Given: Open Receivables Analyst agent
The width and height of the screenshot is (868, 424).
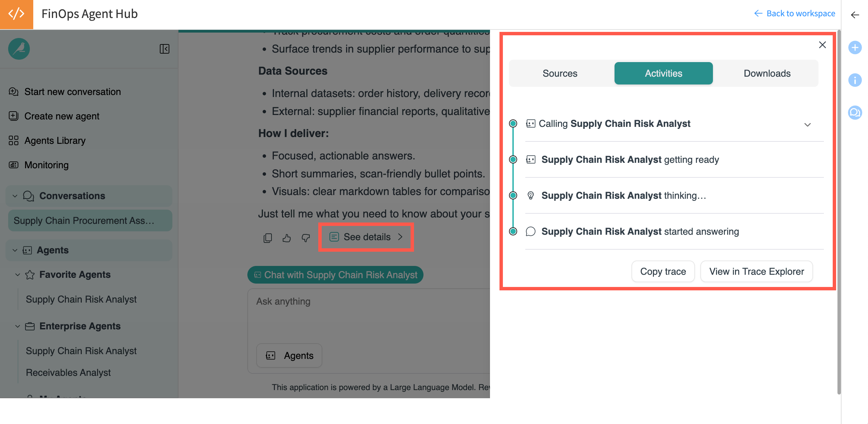Looking at the screenshot, I should click(68, 372).
